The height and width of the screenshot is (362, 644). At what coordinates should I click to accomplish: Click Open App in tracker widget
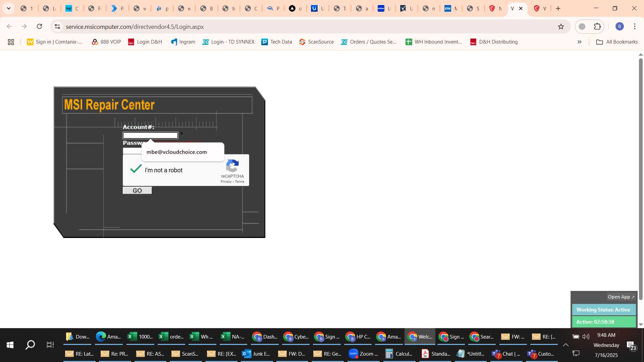pyautogui.click(x=621, y=297)
